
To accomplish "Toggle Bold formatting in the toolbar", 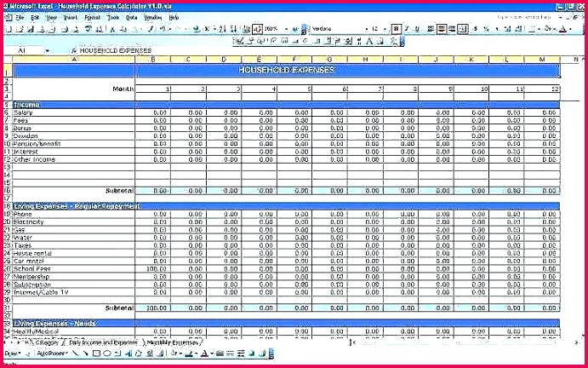I will 397,28.
